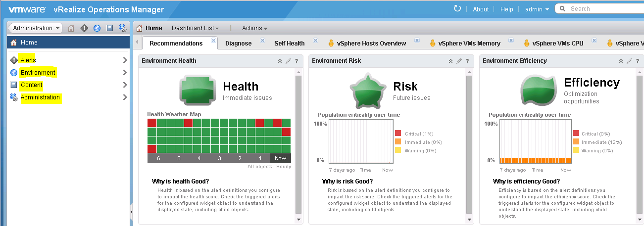Expand the Alerts row arrow
Image resolution: width=644 pixels, height=226 pixels.
point(125,60)
